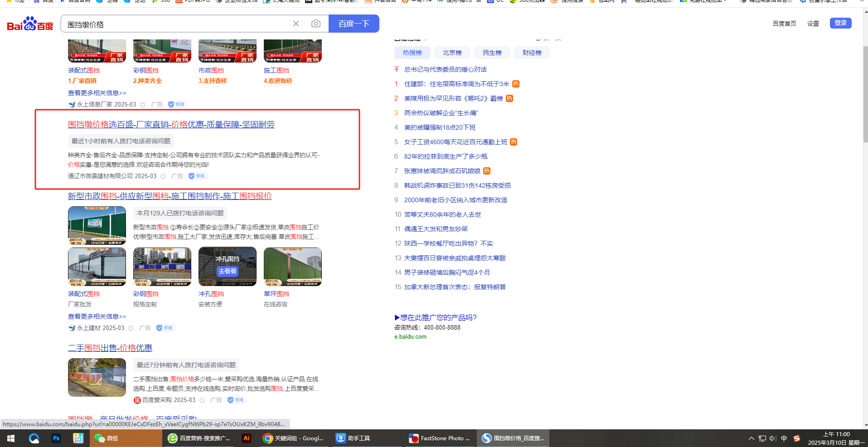Click the 二手围挡 result thumbnail image
The width and height of the screenshot is (868, 447).
pyautogui.click(x=97, y=378)
